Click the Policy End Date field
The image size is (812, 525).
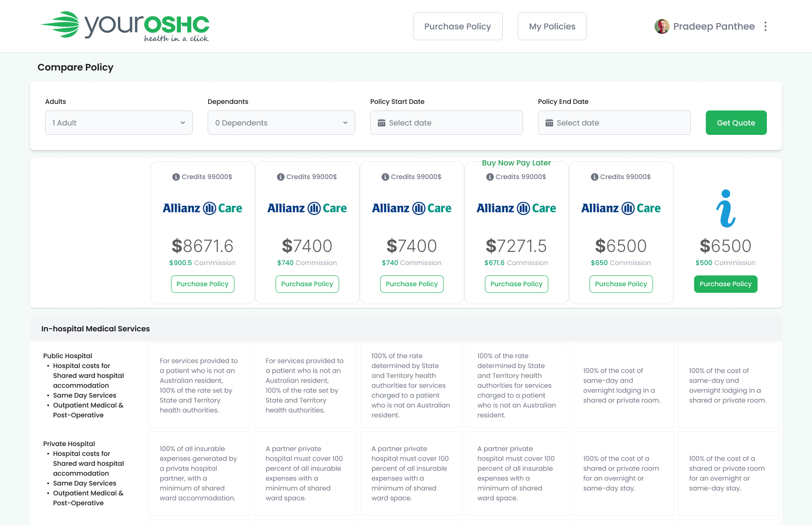coord(614,123)
